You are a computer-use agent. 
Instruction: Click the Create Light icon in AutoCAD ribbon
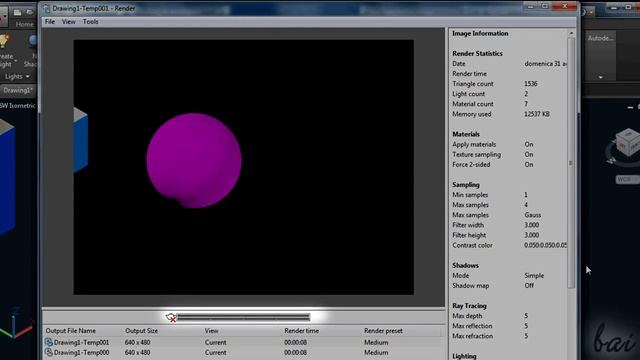5,42
